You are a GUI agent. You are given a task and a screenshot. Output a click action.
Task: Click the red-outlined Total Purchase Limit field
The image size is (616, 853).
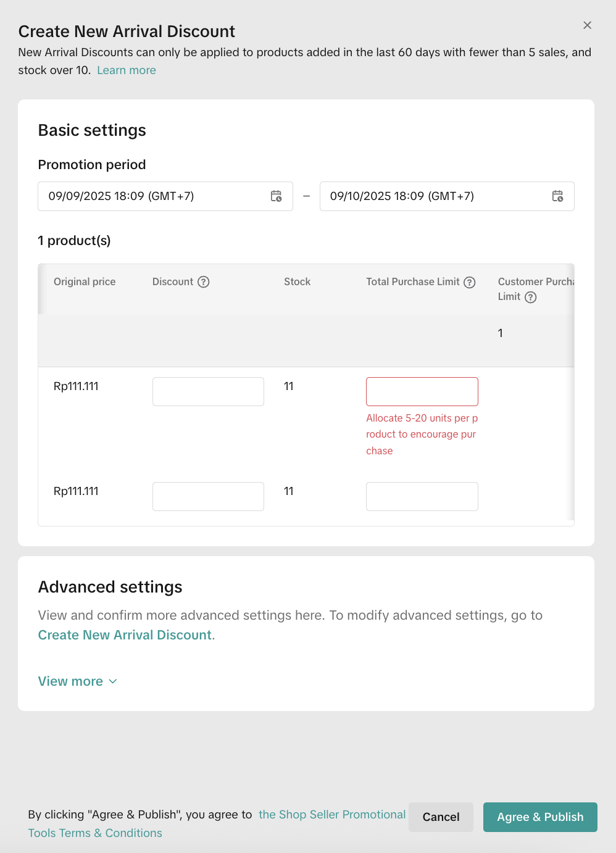[422, 391]
